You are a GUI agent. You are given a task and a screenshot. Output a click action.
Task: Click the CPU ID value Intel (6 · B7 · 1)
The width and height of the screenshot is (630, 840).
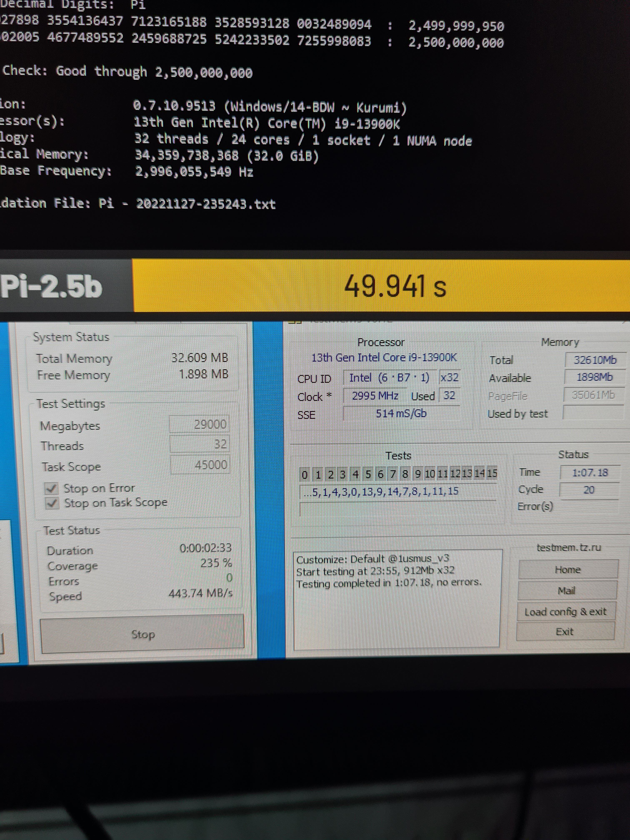pos(390,378)
